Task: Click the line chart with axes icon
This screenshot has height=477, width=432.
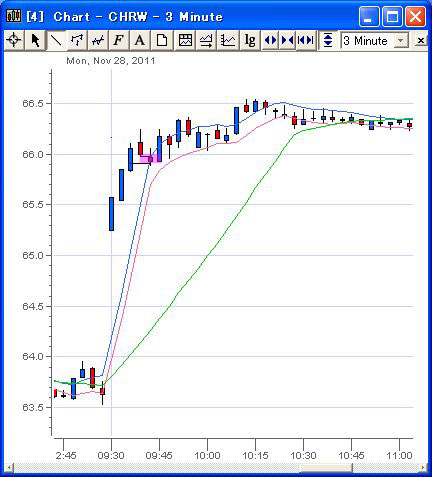Action: pos(228,40)
